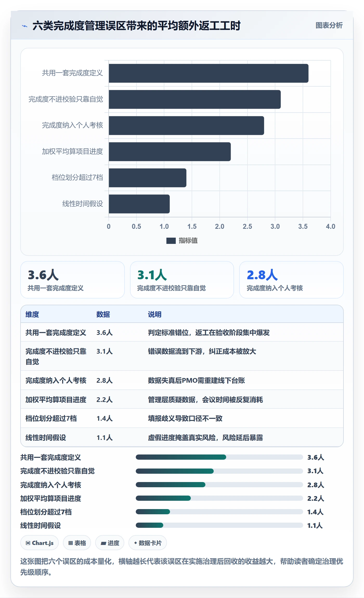
Task: Click the 数据 table column header
Action: tap(103, 314)
